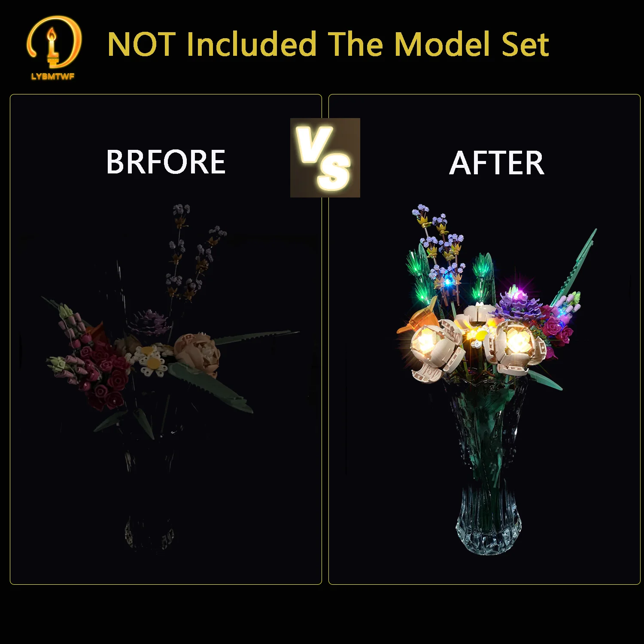Screen dimensions: 644x644
Task: Click the candle logo icon
Action: (54, 42)
